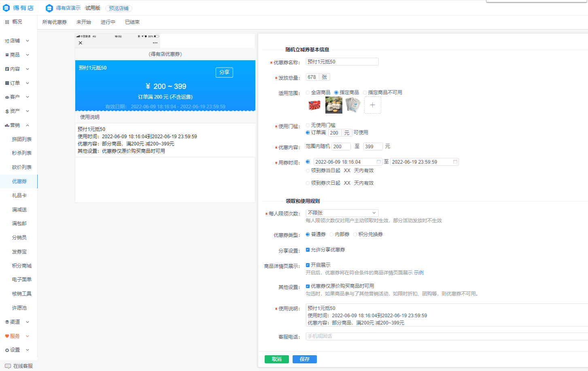Expand the 订单 menu chevron
Viewport: 588px width, 371px height.
[28, 83]
